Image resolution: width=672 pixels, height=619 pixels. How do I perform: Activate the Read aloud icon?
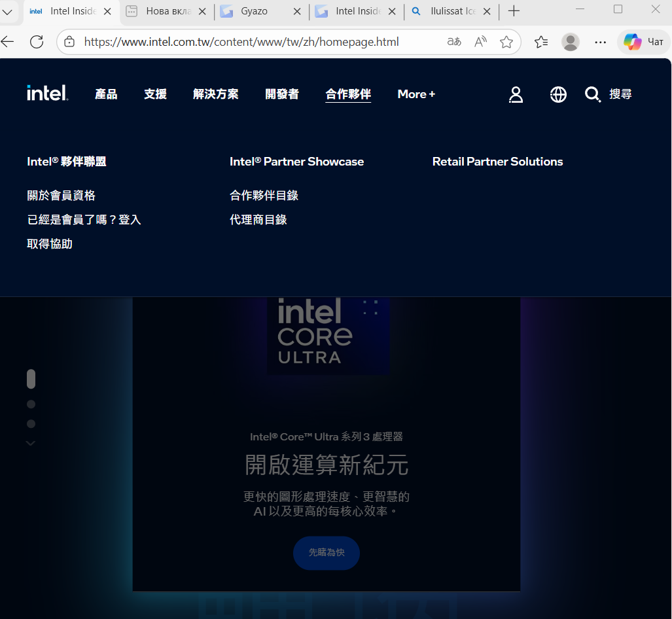click(480, 42)
